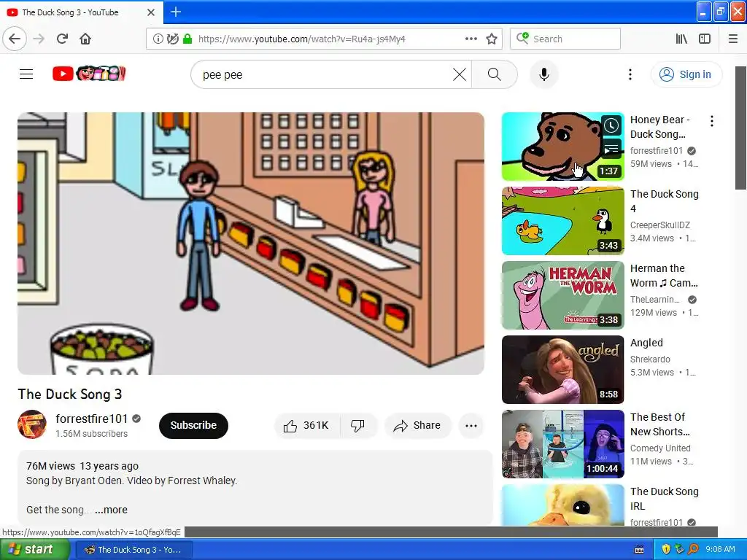The height and width of the screenshot is (560, 747).
Task: Clear the YouTube search query with X
Action: coord(460,75)
